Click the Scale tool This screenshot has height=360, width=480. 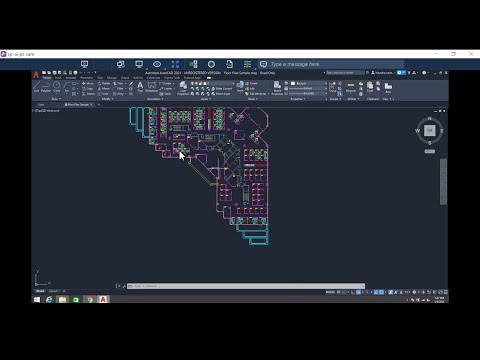103,94
